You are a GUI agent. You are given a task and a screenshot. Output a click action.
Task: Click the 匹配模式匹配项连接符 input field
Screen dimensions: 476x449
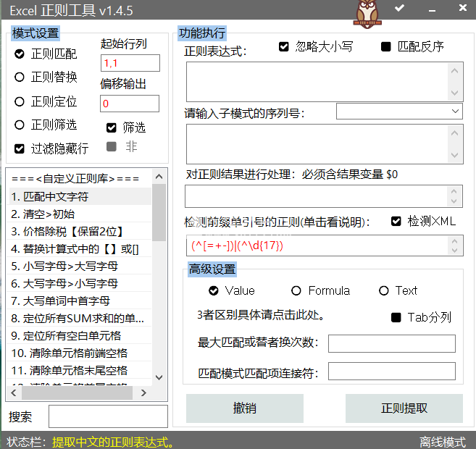tap(392, 371)
